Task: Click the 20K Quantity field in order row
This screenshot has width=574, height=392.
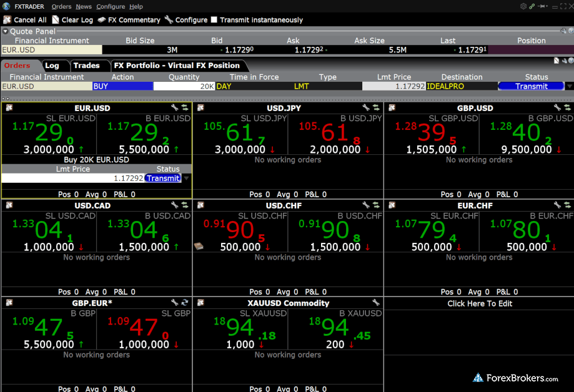Action: [x=184, y=86]
